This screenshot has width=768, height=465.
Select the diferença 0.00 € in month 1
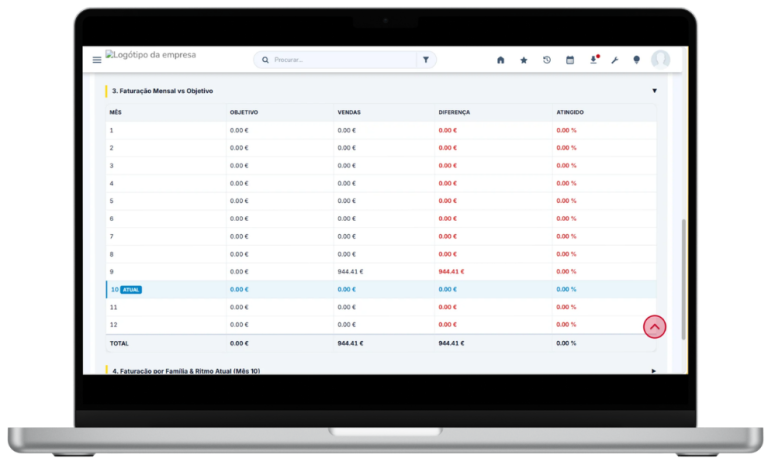point(448,130)
